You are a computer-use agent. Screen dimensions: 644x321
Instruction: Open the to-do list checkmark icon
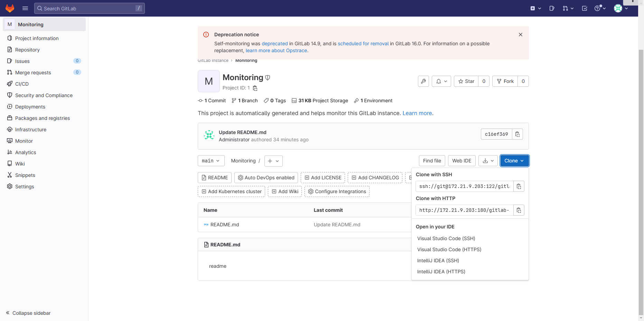point(585,8)
